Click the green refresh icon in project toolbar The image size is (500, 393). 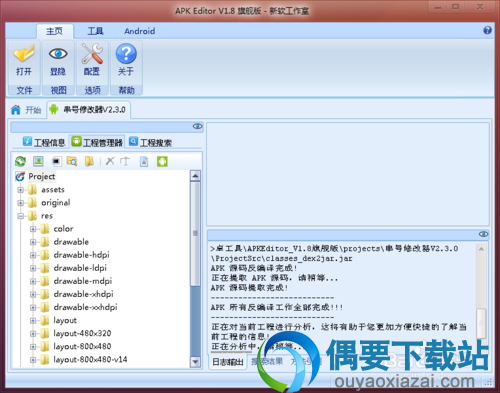(20, 162)
